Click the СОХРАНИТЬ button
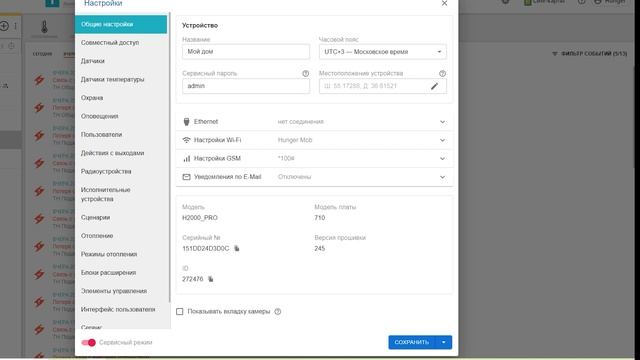Viewport: 640px width, 360px height. click(x=412, y=342)
